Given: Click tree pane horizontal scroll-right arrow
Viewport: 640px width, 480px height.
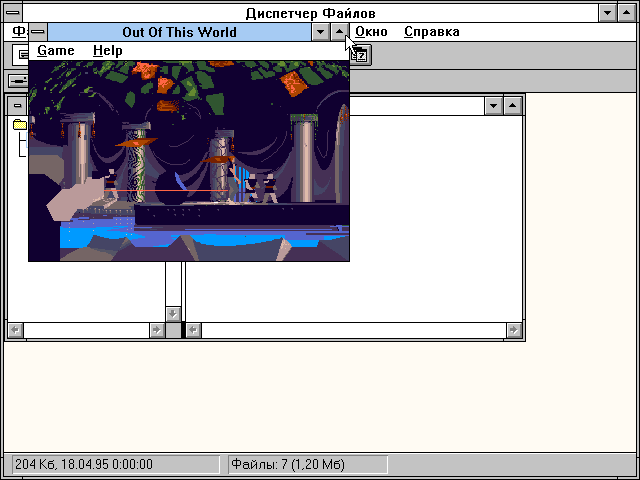Looking at the screenshot, I should (x=157, y=330).
